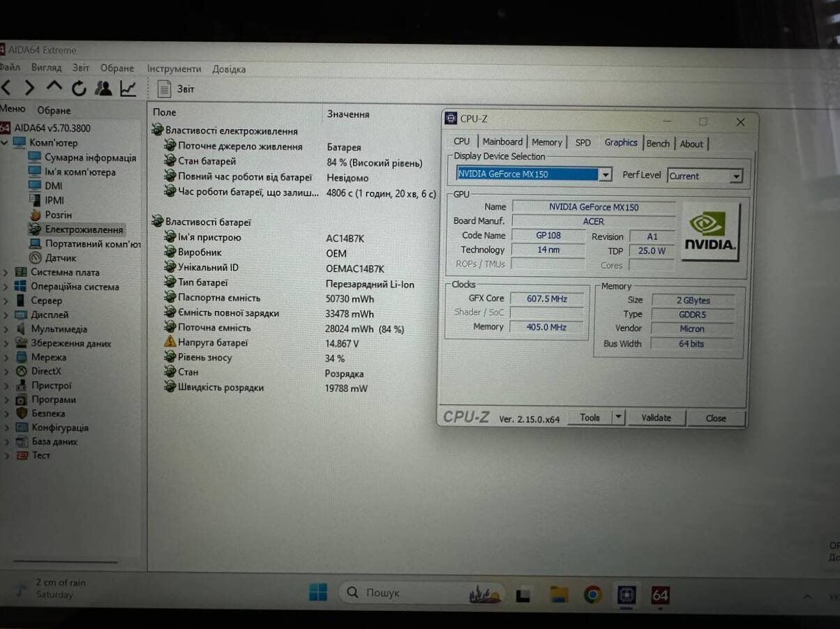This screenshot has height=629, width=840.
Task: Click the Поле column header
Action: [165, 112]
